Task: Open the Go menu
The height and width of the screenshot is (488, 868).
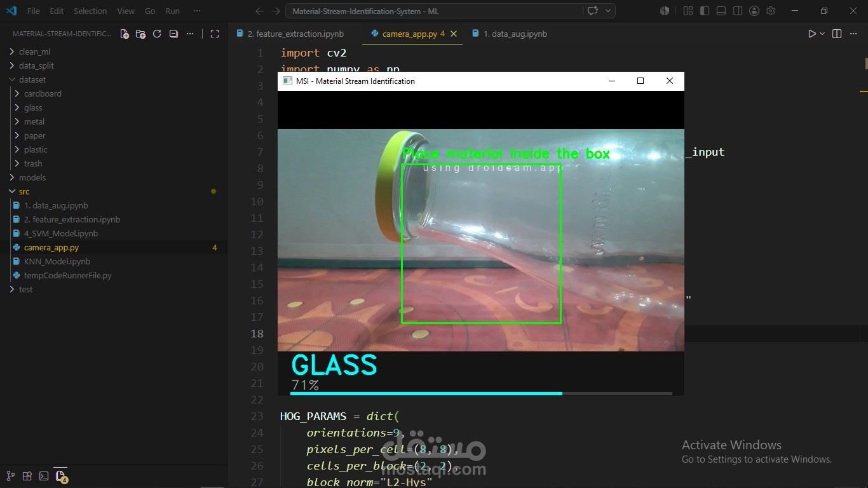Action: point(150,11)
